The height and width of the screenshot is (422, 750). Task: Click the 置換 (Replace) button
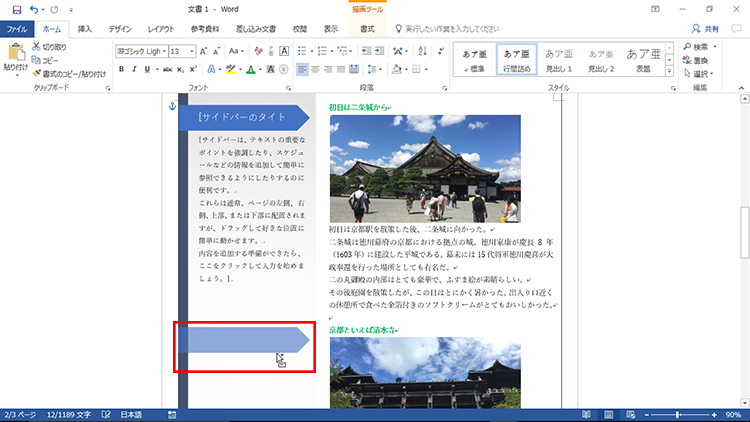(701, 60)
